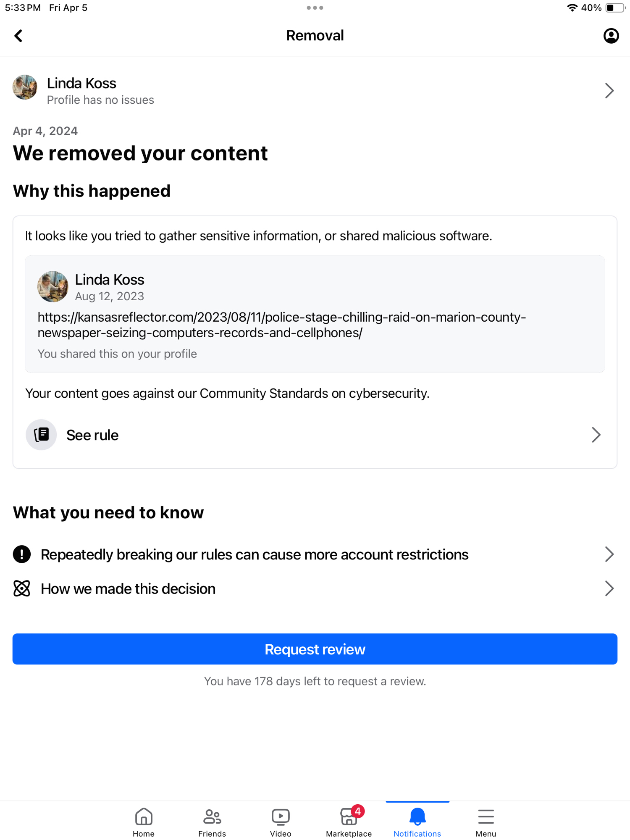Image resolution: width=630 pixels, height=840 pixels.
Task: Open the account profile icon
Action: [x=611, y=36]
